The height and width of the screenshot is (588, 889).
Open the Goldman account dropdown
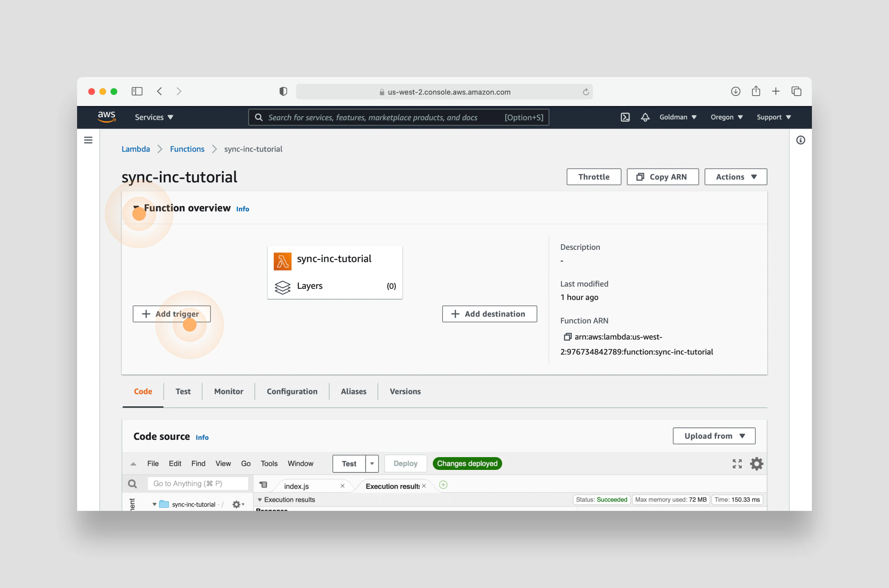(678, 117)
